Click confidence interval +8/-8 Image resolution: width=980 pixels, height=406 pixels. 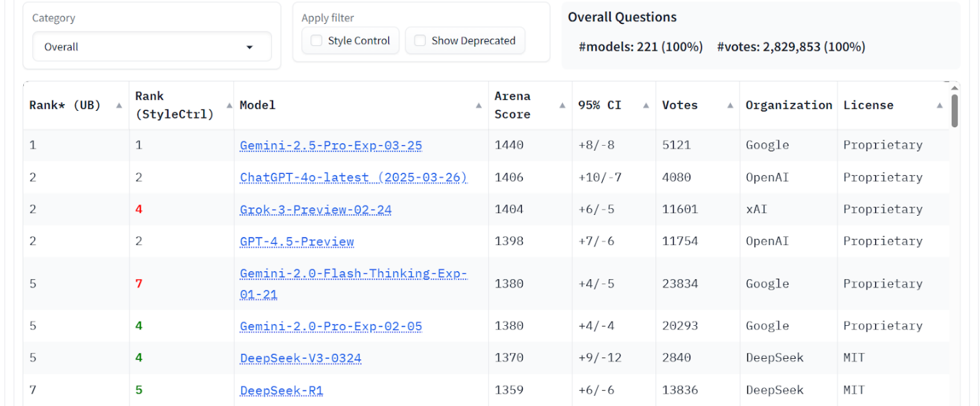[596, 145]
